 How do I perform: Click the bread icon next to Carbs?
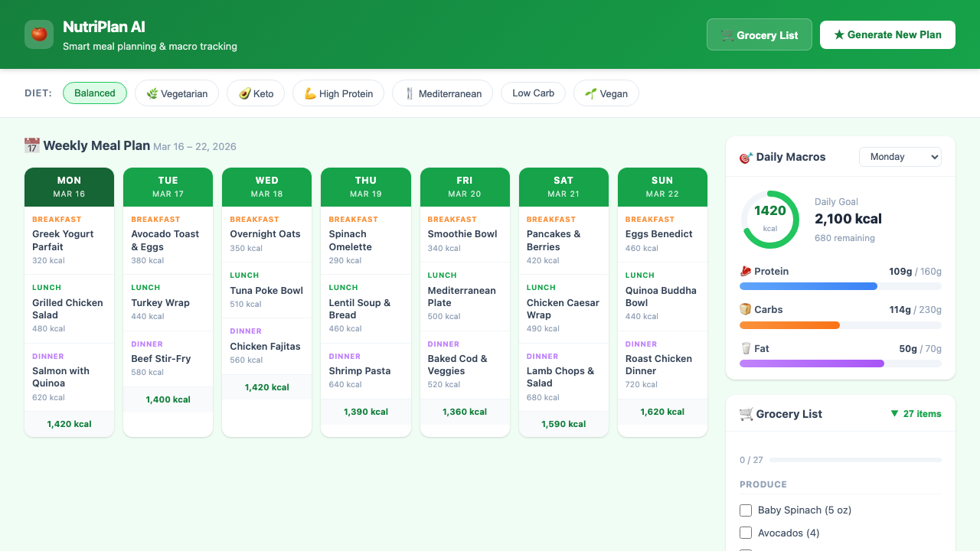(746, 310)
